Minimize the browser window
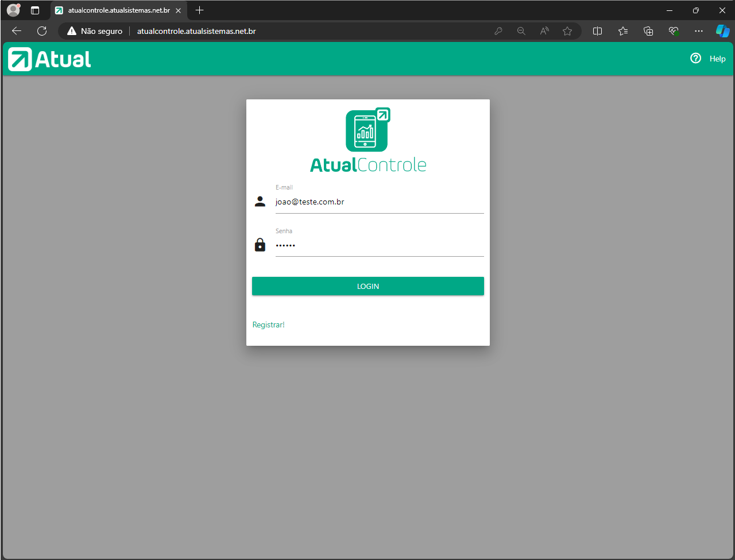 670,10
